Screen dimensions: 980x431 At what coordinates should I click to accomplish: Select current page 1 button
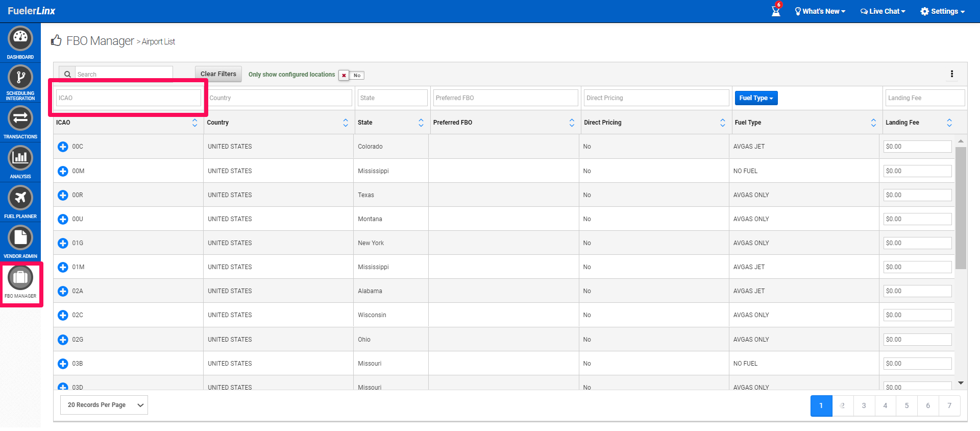(821, 405)
